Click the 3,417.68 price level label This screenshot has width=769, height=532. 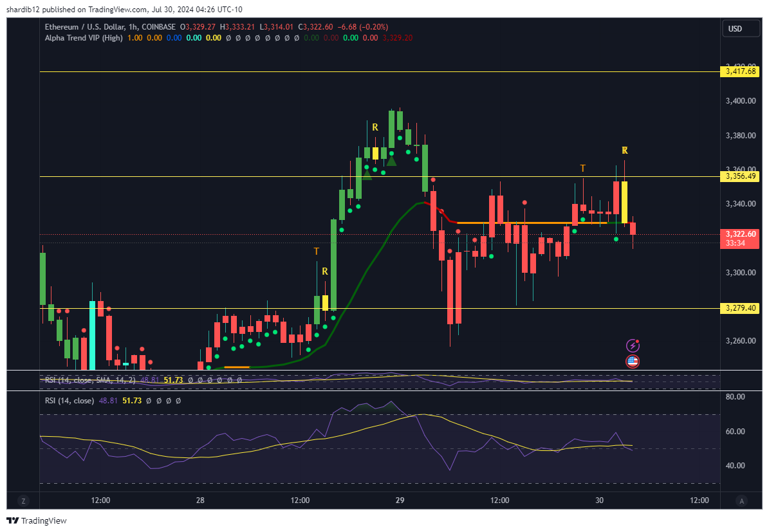click(740, 71)
